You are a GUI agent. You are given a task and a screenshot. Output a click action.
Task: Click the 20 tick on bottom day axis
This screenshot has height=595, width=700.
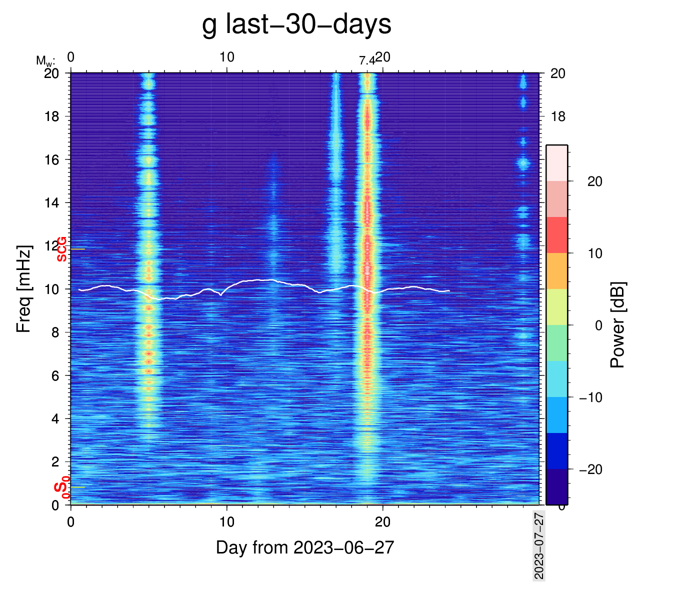(382, 522)
